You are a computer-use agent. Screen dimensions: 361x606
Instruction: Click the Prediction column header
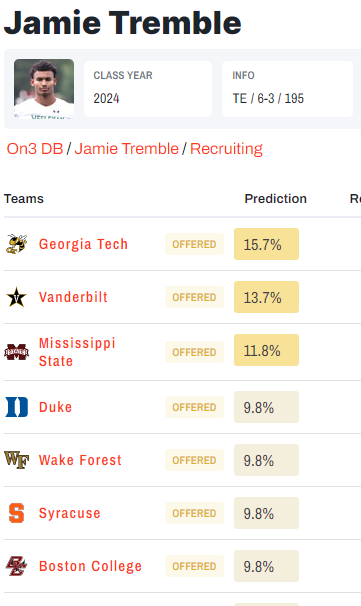[276, 199]
